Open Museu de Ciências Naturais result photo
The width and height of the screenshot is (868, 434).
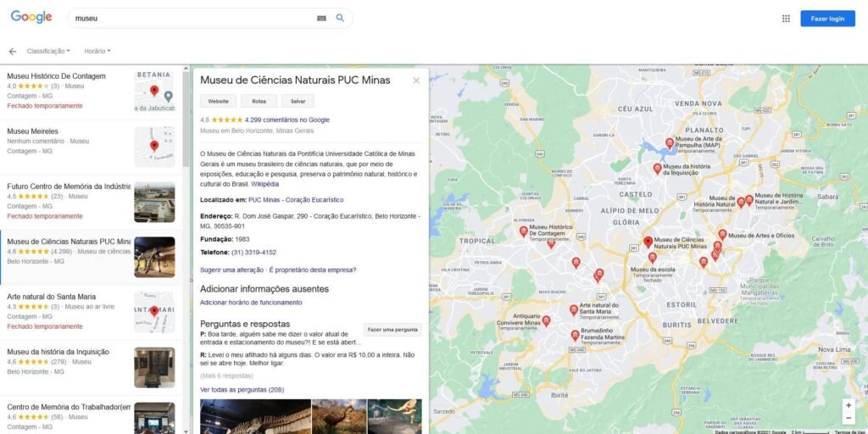[x=154, y=258]
